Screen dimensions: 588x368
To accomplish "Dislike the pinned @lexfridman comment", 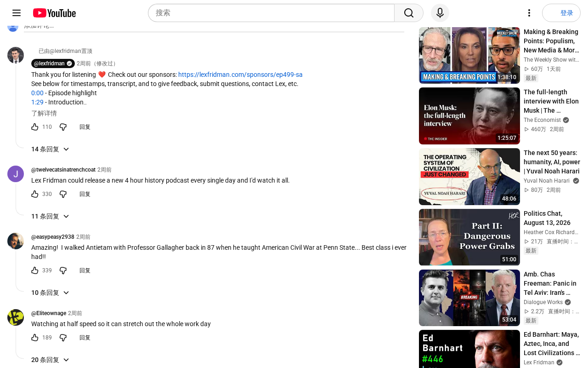I will click(63, 127).
